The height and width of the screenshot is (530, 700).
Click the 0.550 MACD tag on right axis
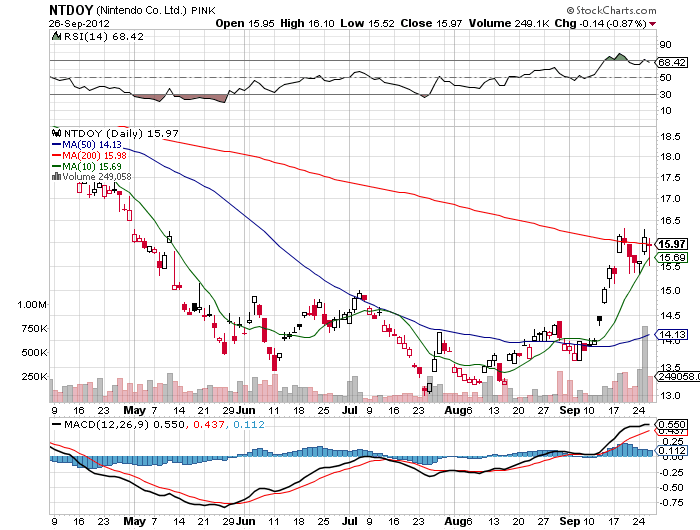[671, 424]
